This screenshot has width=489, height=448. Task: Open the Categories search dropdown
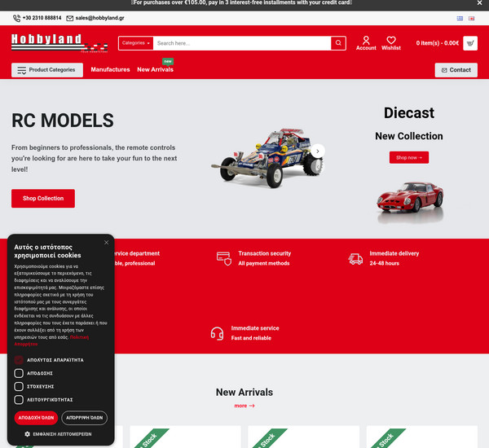135,43
